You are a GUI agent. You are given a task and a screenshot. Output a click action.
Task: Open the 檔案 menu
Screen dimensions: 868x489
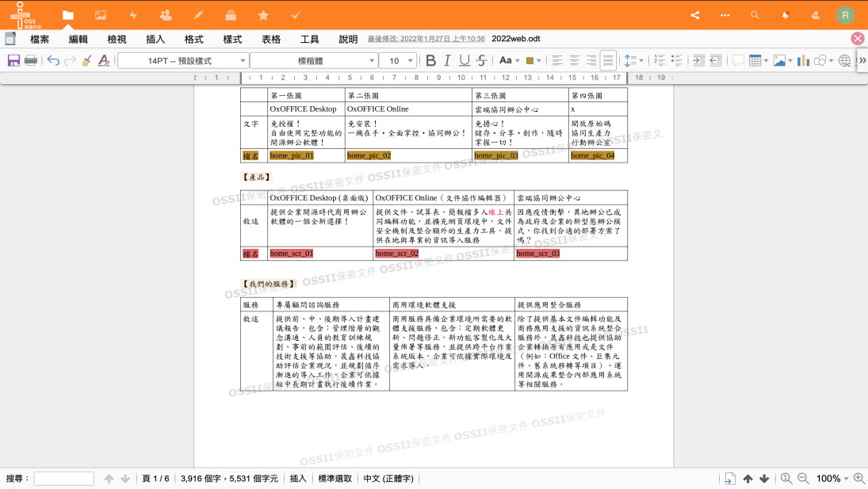coord(40,39)
